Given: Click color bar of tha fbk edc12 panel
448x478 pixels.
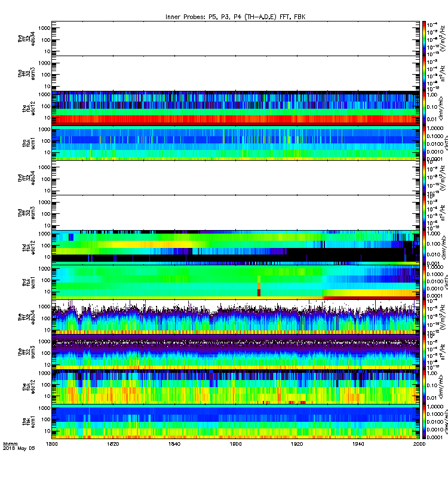Looking at the screenshot, I should click(424, 108).
